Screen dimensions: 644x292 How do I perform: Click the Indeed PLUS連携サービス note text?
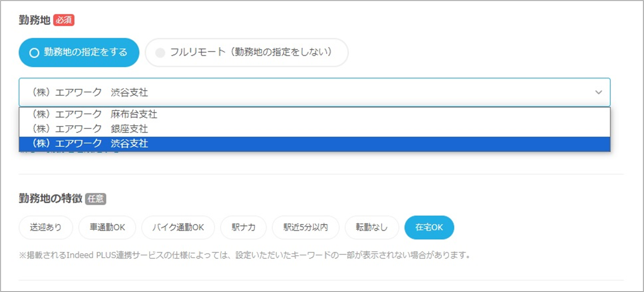(246, 256)
